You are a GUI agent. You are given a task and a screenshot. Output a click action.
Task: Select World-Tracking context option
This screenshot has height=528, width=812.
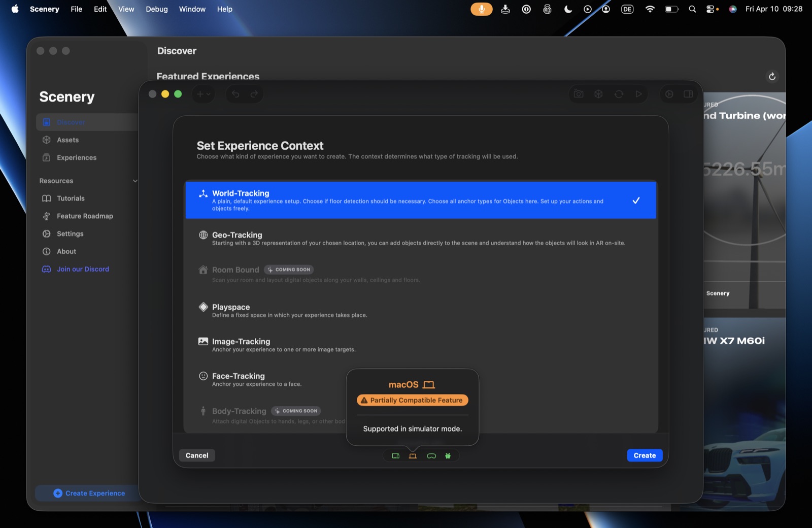pyautogui.click(x=421, y=200)
